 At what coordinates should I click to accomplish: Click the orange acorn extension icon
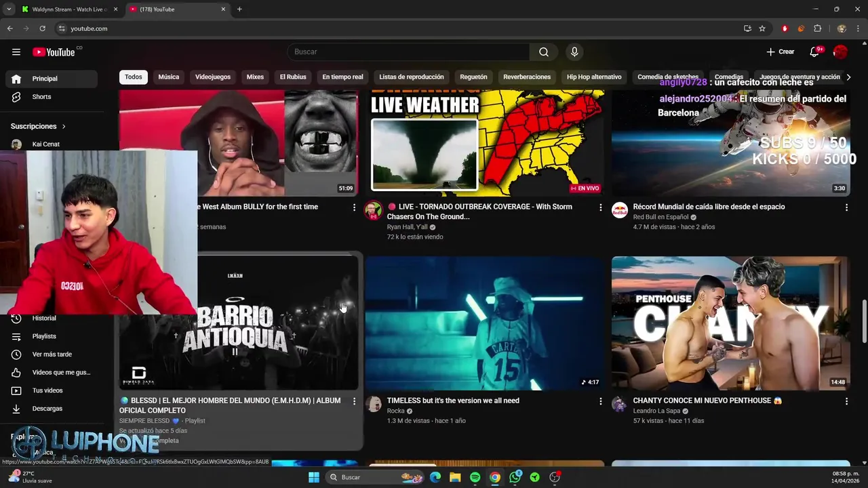coord(801,28)
